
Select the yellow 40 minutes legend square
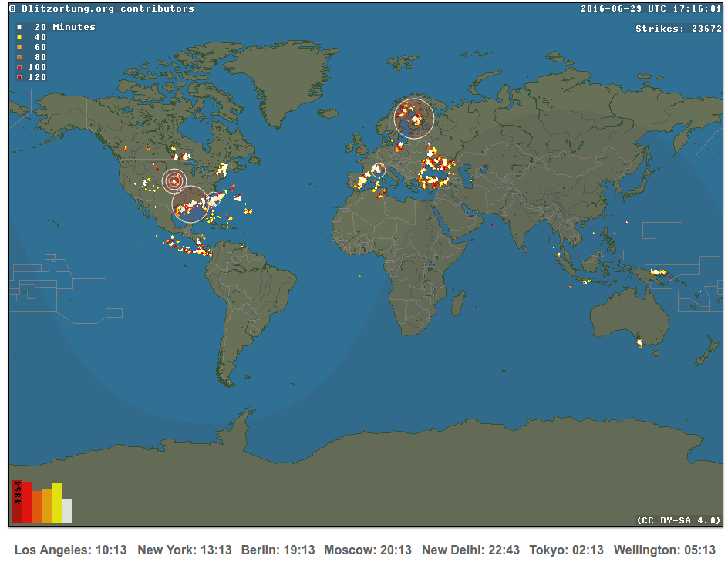19,37
